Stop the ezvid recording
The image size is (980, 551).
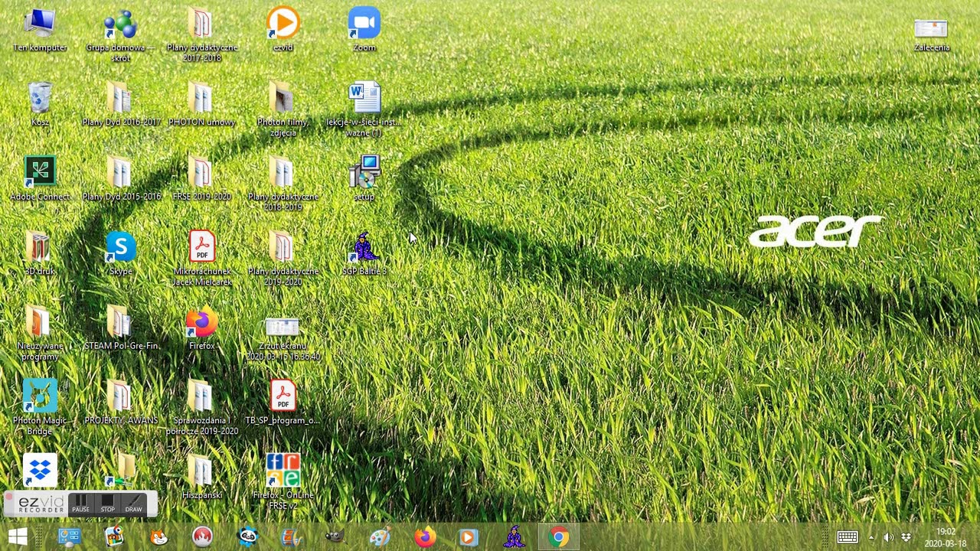point(107,504)
